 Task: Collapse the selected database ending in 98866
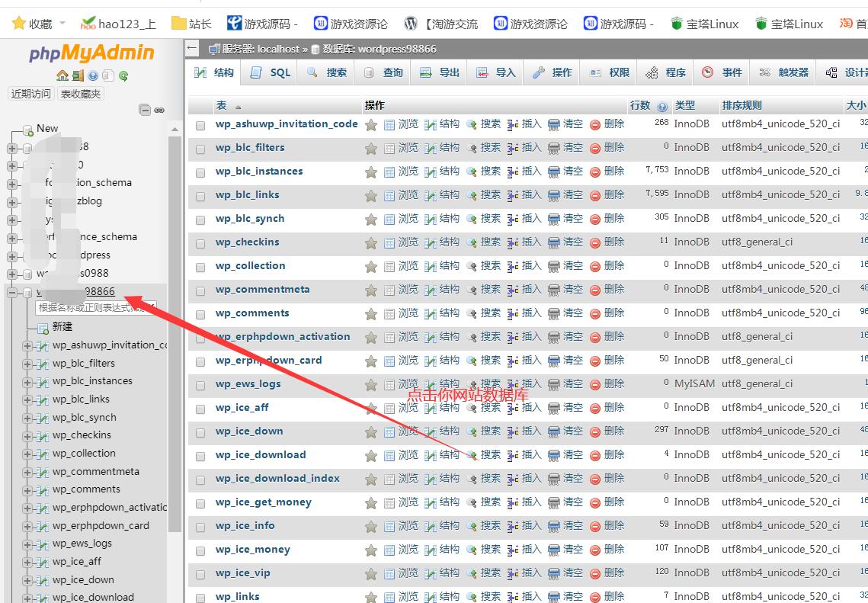click(x=12, y=292)
